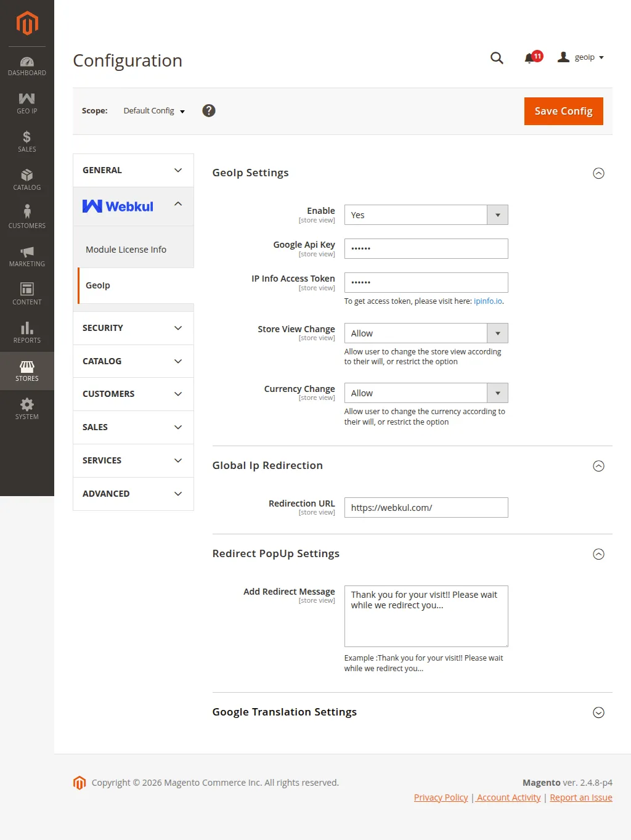Open the Catalog sidebar icon
The width and height of the screenshot is (631, 840).
pos(27,180)
